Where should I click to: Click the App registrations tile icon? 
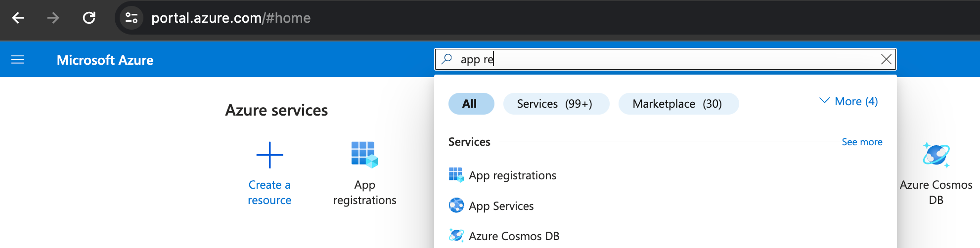(364, 155)
